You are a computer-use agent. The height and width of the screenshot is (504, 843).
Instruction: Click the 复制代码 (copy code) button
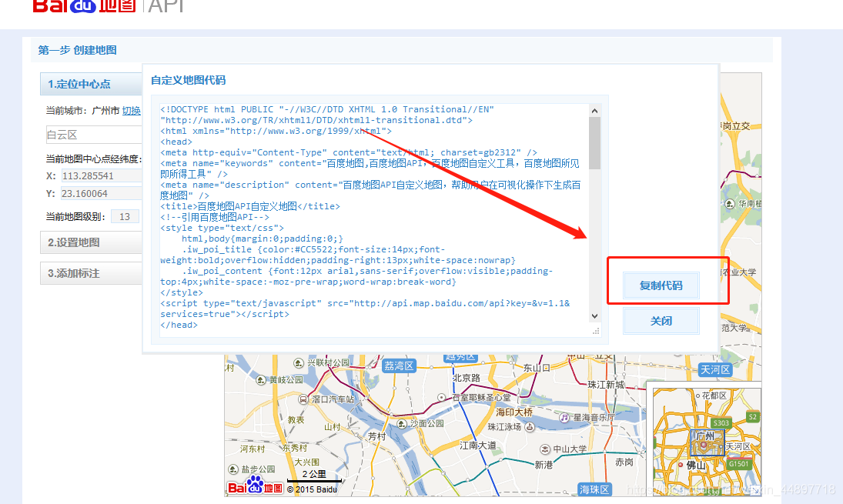[661, 285]
